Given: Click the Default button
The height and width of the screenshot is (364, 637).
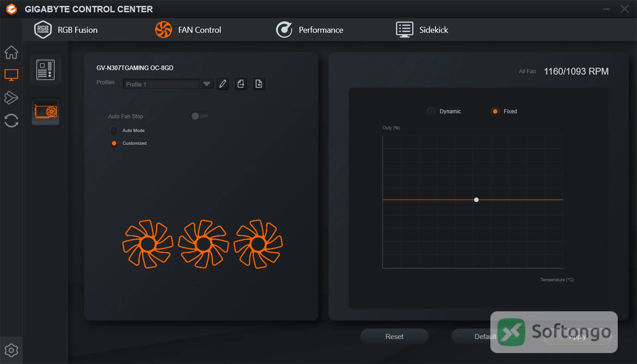Looking at the screenshot, I should pyautogui.click(x=485, y=336).
